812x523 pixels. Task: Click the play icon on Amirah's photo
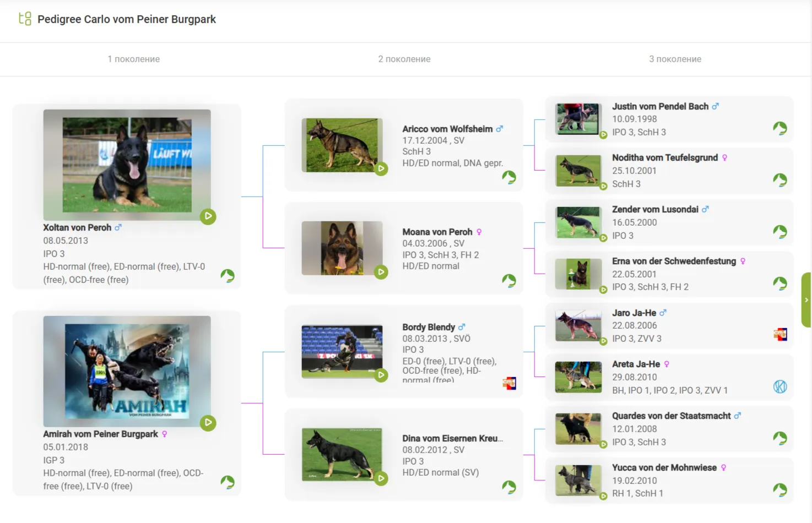[208, 423]
